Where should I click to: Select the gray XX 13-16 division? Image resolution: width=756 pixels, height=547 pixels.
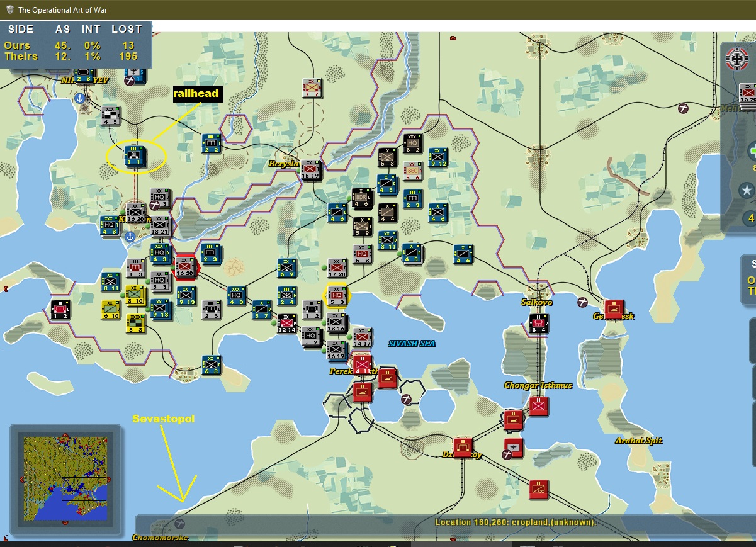tap(337, 323)
